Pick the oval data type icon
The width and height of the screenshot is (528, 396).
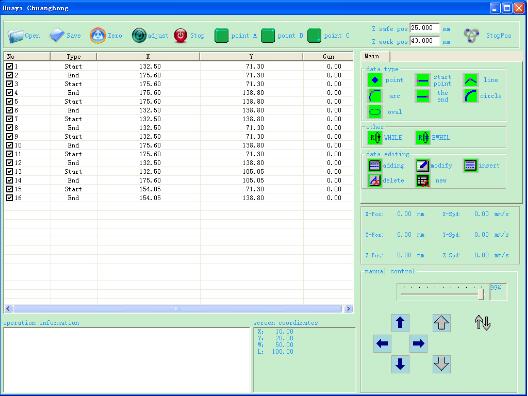point(375,111)
